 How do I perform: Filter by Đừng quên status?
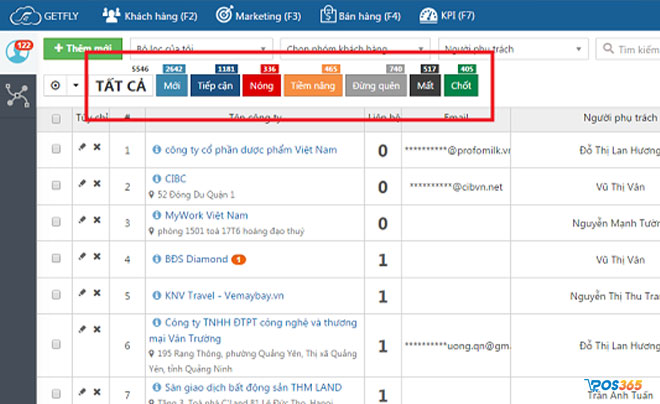tap(376, 85)
